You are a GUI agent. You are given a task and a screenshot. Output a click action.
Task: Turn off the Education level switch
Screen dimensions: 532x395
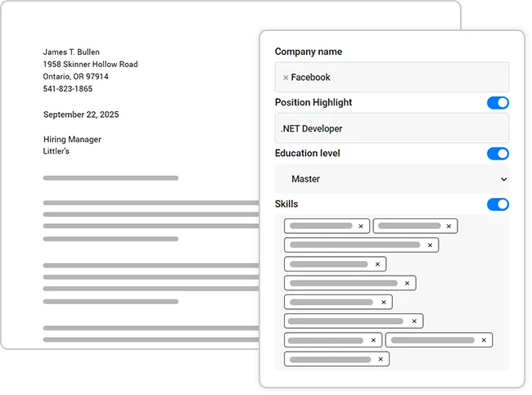(x=498, y=154)
